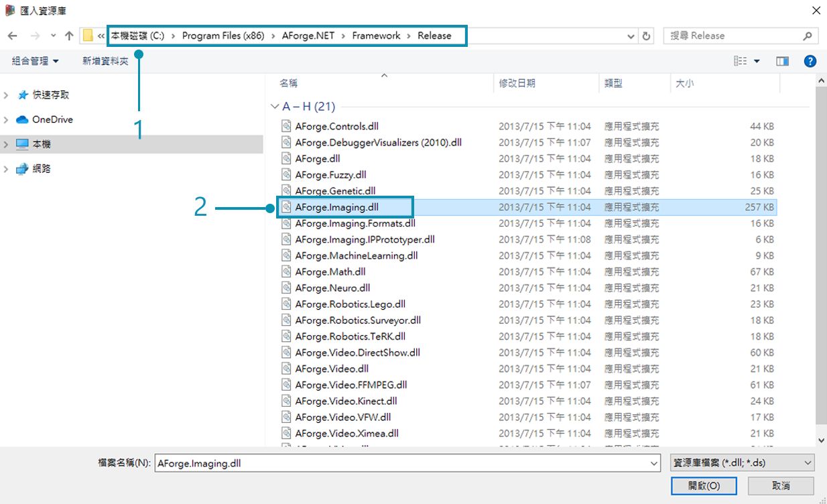Click the file list vertical scrollbar
This screenshot has width=827, height=504.
click(822, 255)
